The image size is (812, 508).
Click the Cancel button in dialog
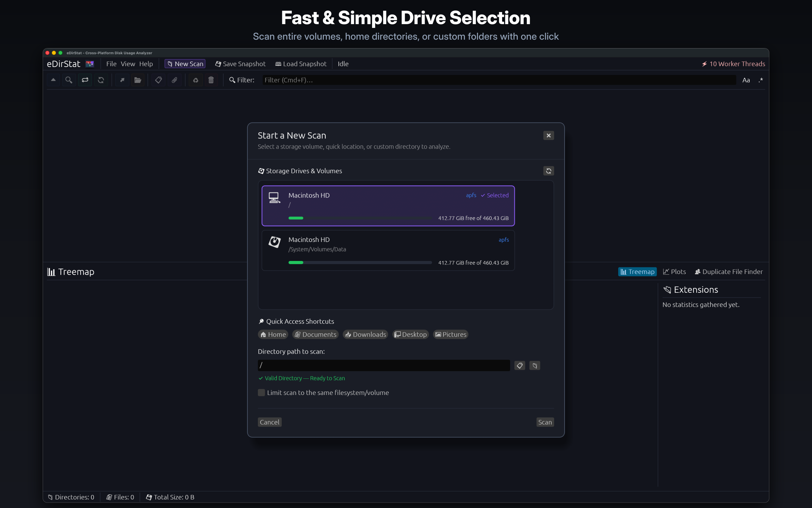[269, 422]
